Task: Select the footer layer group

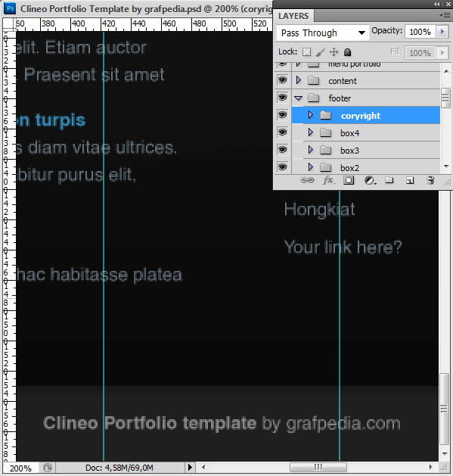Action: [365, 98]
